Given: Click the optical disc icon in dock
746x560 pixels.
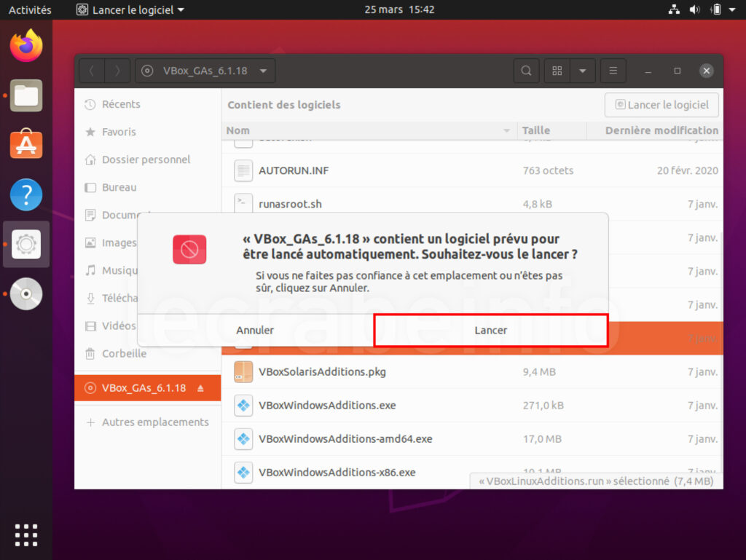Looking at the screenshot, I should [x=26, y=293].
